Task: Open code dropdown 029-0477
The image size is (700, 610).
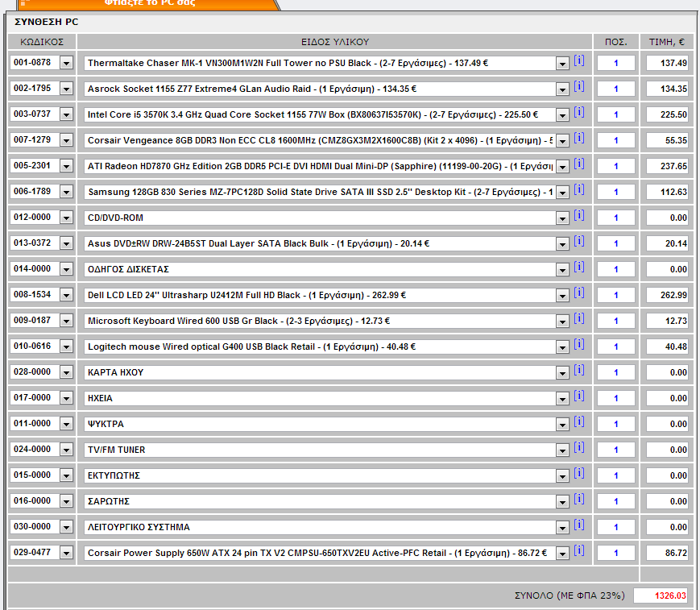Action: coord(66,553)
